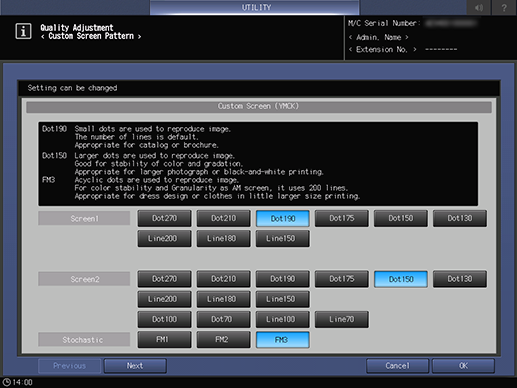Select Line180 for Screen1
This screenshot has height=388, width=517.
point(223,239)
